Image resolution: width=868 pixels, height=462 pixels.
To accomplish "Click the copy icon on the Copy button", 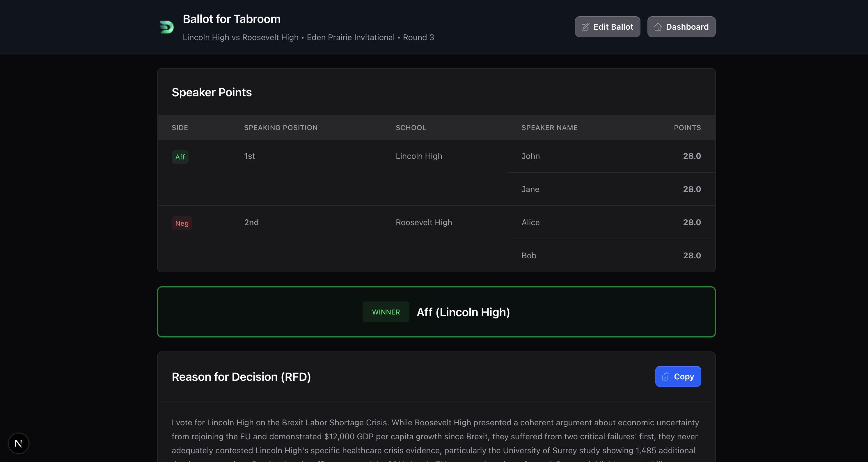I will tap(665, 376).
